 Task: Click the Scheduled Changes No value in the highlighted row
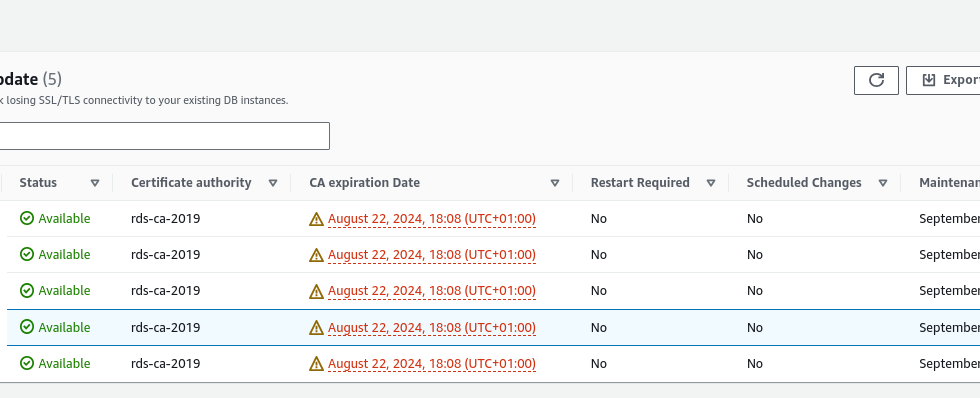pos(755,327)
